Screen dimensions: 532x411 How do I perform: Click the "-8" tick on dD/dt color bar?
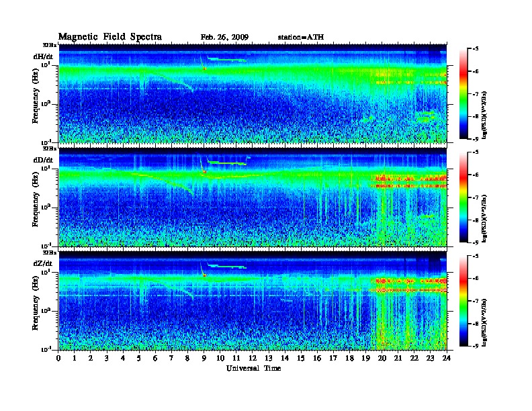coord(476,220)
